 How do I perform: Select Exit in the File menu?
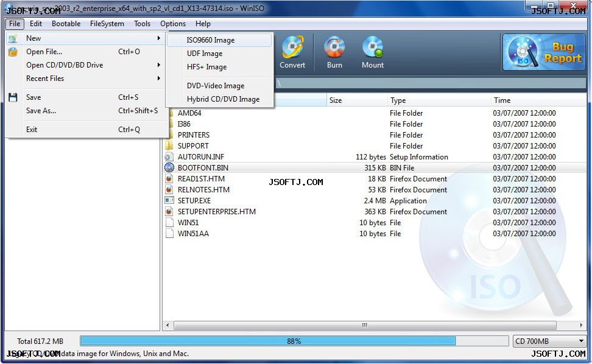point(86,130)
